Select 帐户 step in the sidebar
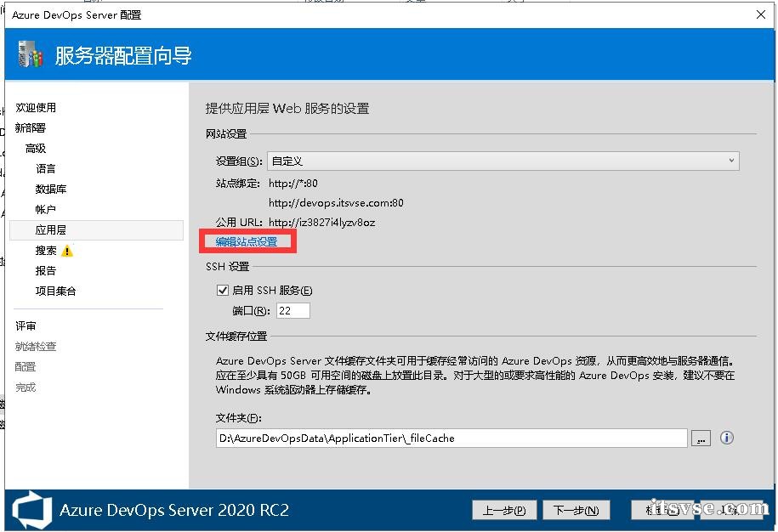Image resolution: width=778 pixels, height=532 pixels. [x=46, y=209]
